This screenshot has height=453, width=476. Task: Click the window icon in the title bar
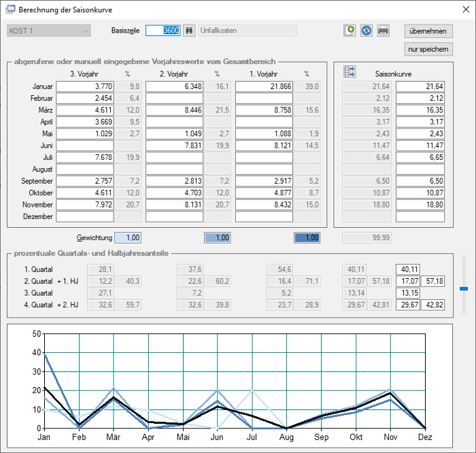(10, 10)
